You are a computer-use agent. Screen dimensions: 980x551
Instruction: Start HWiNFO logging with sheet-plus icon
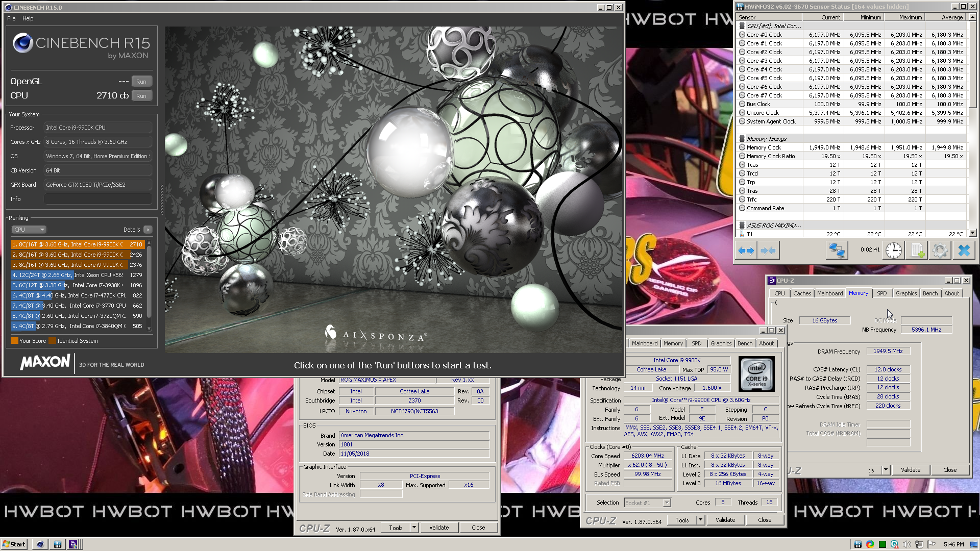(x=917, y=251)
